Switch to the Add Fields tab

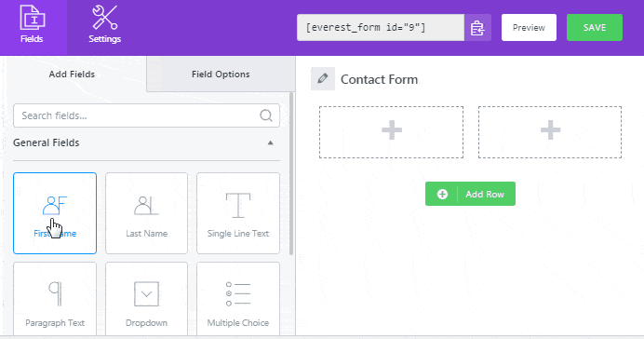[72, 74]
